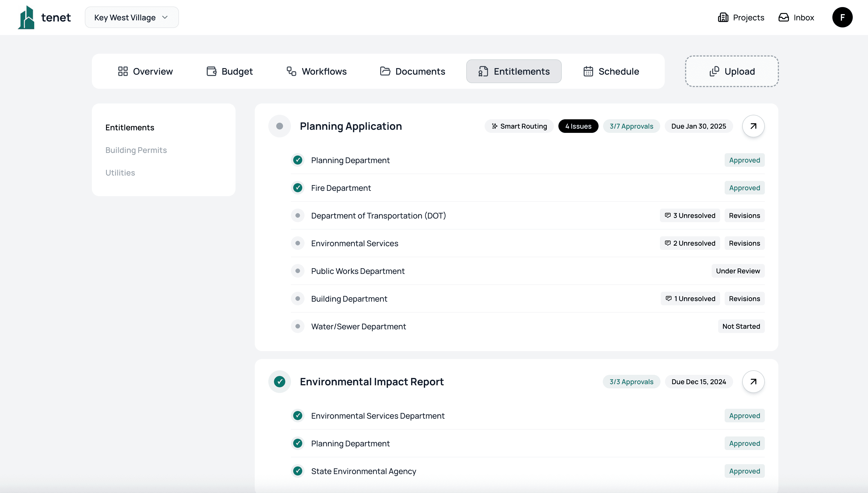Image resolution: width=868 pixels, height=493 pixels.
Task: Open the Schedule tab
Action: coord(611,71)
